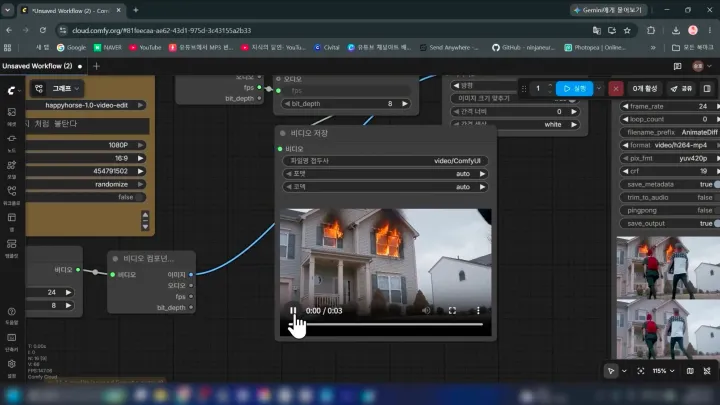720x405 pixels.
Task: Click the 0개 활성 queue button
Action: [x=645, y=89]
